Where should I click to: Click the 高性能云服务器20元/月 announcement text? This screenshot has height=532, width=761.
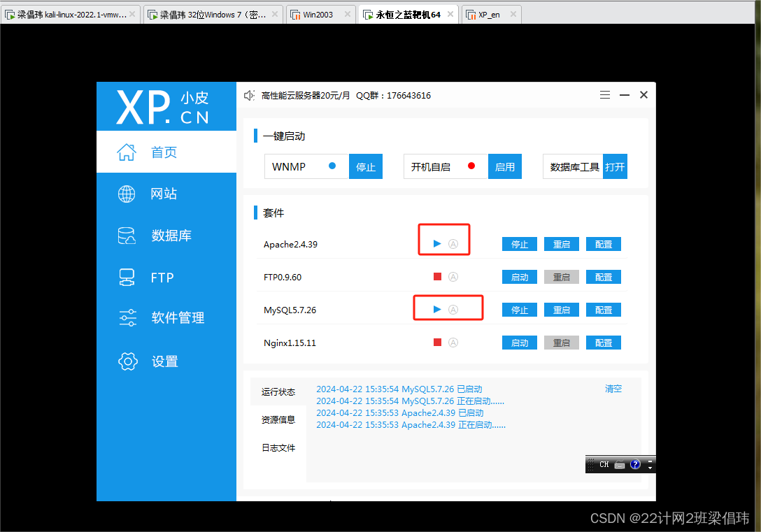[305, 96]
